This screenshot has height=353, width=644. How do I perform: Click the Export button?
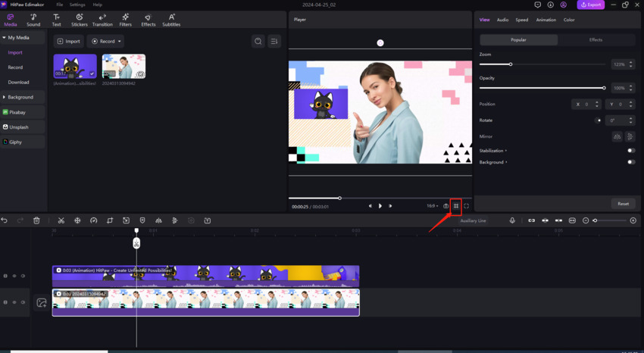[591, 5]
